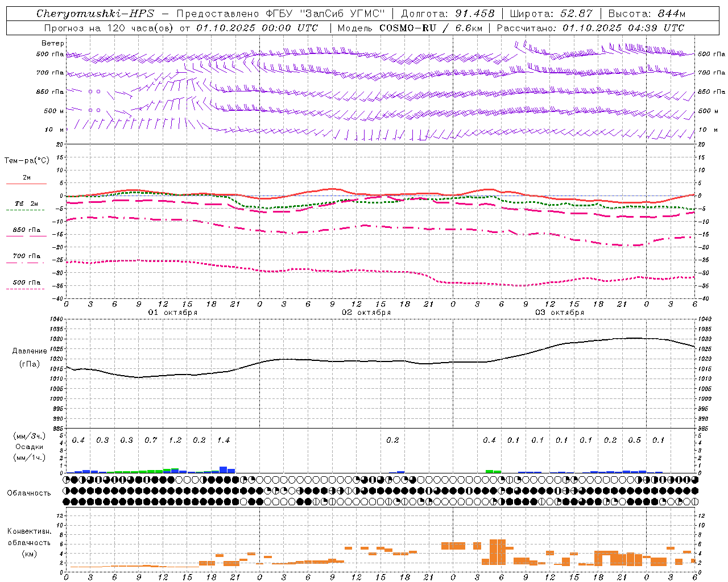Click the 12 value on left convective cloud axis
This screenshot has height=582, width=728.
(60, 516)
